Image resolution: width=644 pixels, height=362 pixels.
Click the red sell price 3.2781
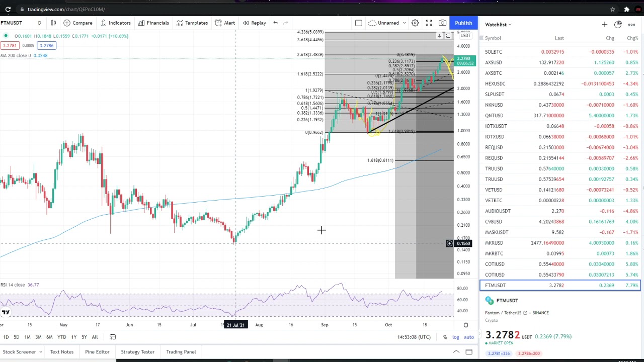(x=10, y=45)
